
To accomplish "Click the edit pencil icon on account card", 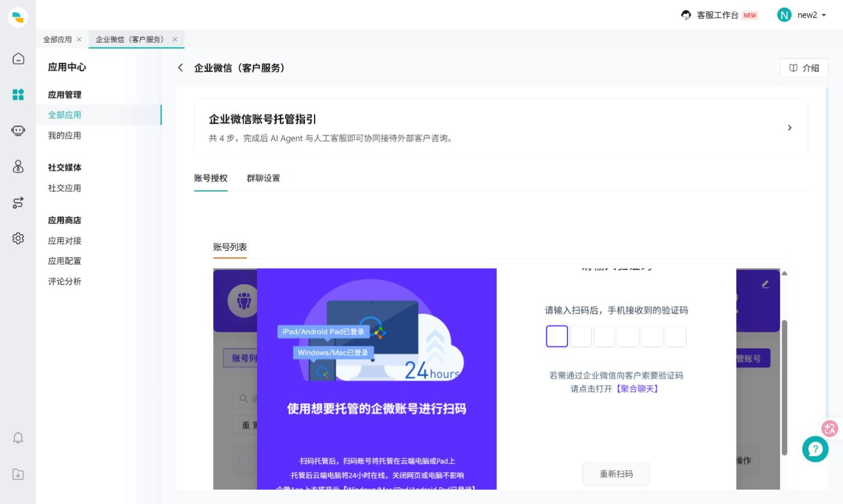I will click(765, 284).
